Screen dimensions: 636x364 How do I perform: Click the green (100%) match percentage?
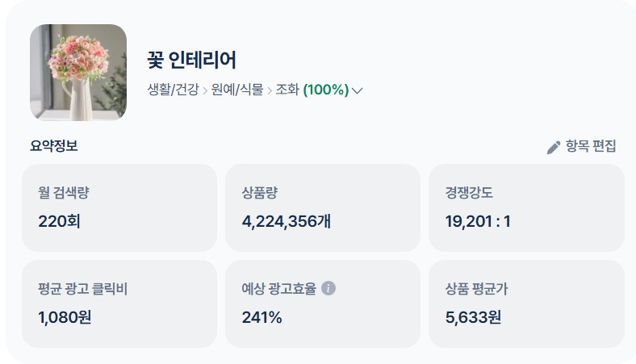pyautogui.click(x=326, y=90)
